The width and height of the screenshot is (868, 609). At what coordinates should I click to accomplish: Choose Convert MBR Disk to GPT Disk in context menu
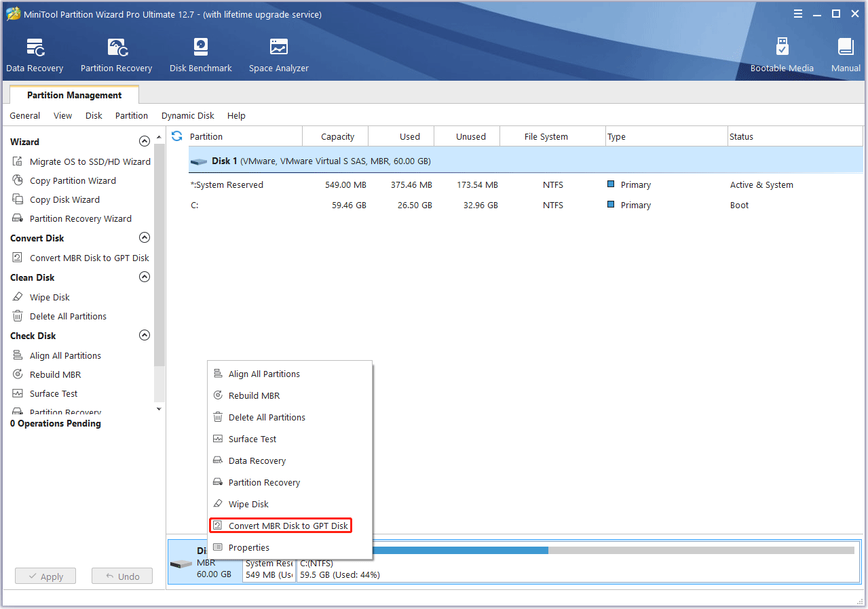[x=288, y=526]
